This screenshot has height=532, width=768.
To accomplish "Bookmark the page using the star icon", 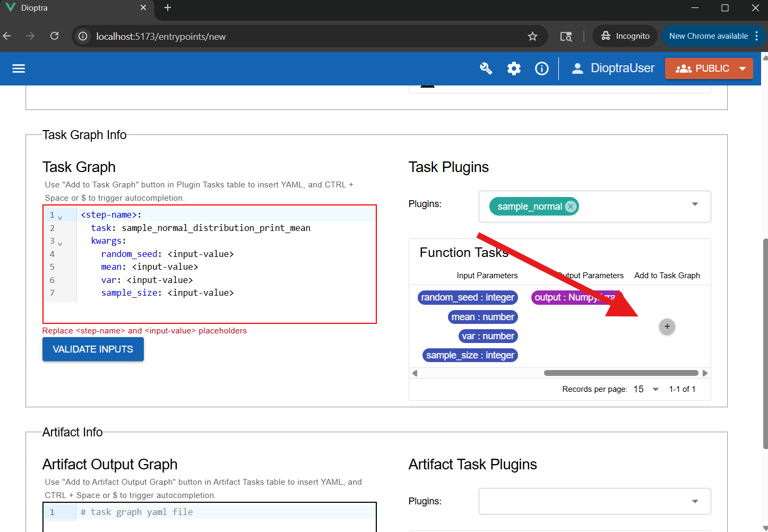I will [532, 36].
